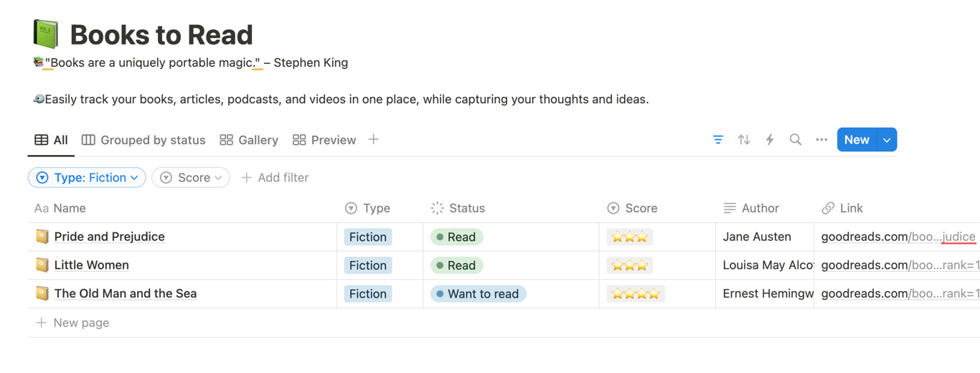Image resolution: width=980 pixels, height=373 pixels.
Task: Click the filter icon in the toolbar
Action: (x=718, y=140)
